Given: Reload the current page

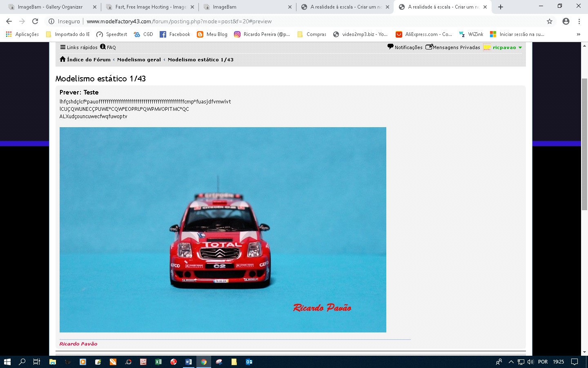Looking at the screenshot, I should click(x=35, y=21).
